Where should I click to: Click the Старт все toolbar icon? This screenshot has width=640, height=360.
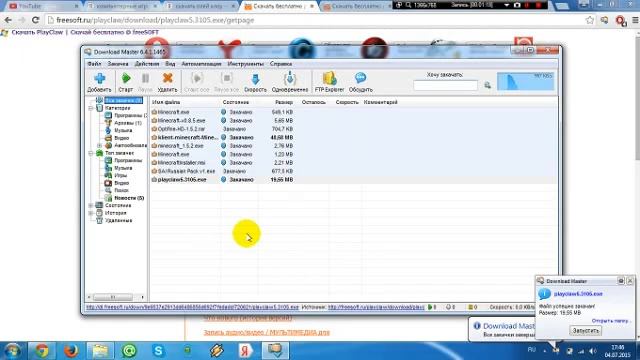(197, 78)
